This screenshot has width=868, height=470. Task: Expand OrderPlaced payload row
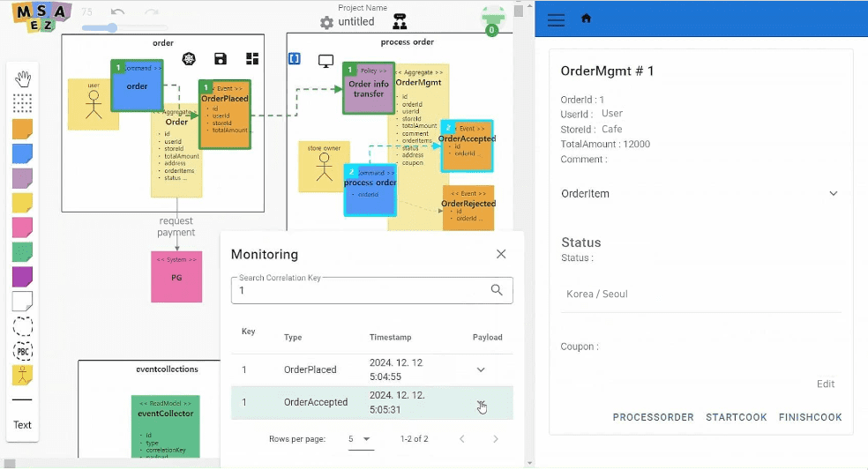481,370
